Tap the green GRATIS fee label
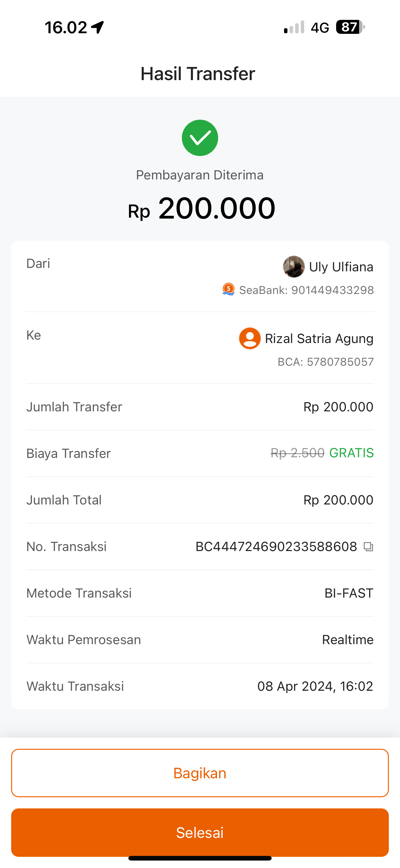 [x=351, y=453]
